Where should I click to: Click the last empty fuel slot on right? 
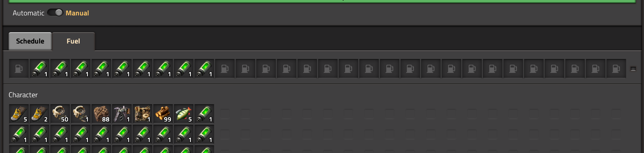pos(616,69)
